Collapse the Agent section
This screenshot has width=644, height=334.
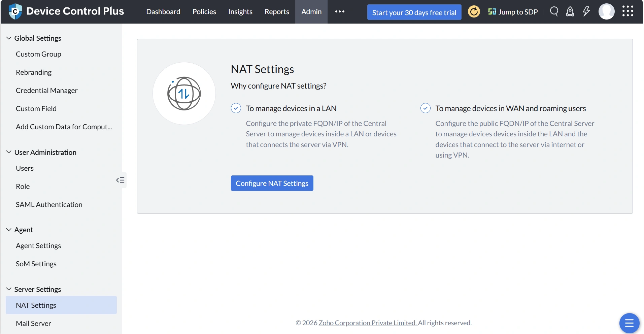9,230
